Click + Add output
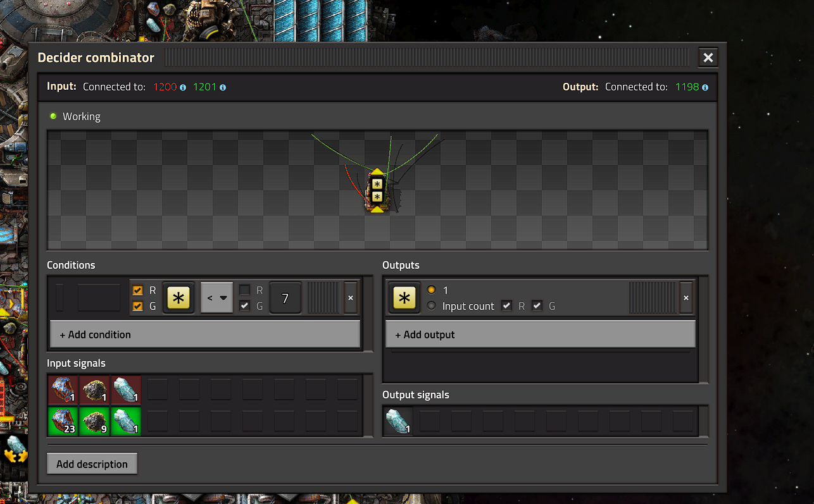This screenshot has width=814, height=504. pyautogui.click(x=541, y=335)
